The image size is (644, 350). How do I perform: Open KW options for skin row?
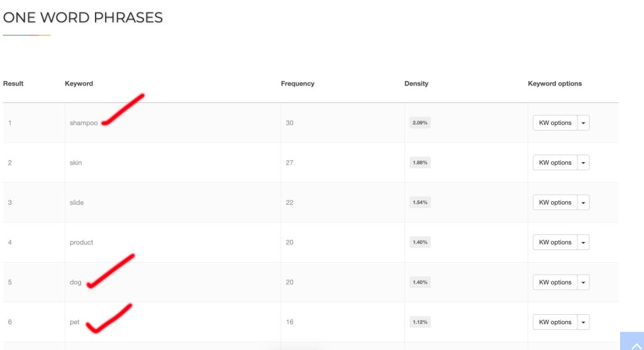555,163
